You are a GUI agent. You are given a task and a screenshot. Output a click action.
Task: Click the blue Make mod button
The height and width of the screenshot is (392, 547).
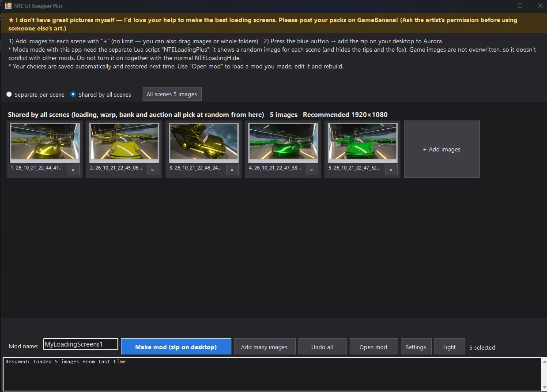[176, 347]
